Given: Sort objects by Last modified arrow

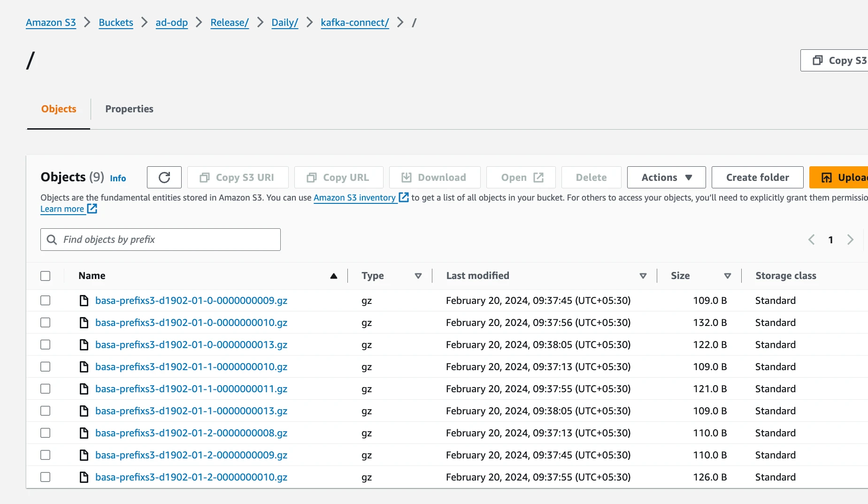Looking at the screenshot, I should pyautogui.click(x=643, y=276).
